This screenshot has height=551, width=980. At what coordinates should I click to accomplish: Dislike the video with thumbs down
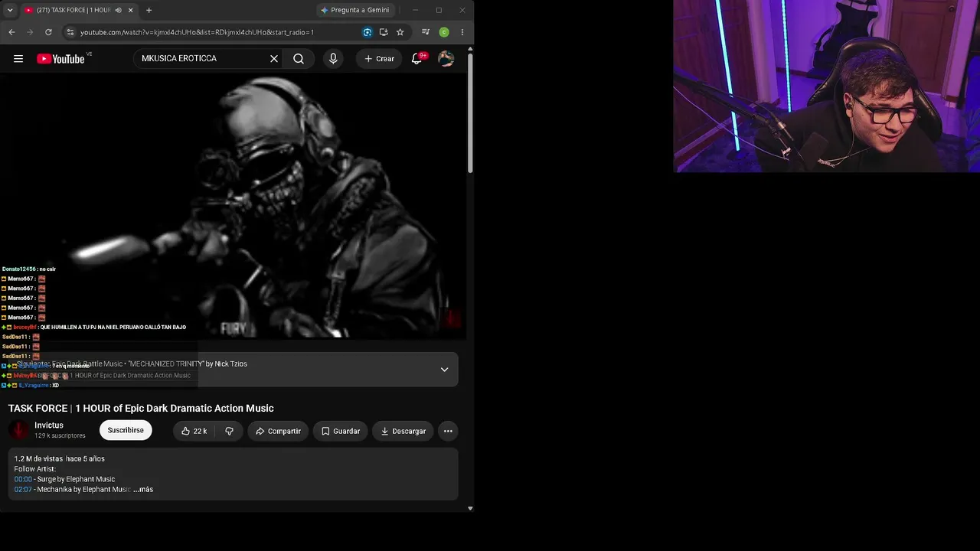pos(229,431)
